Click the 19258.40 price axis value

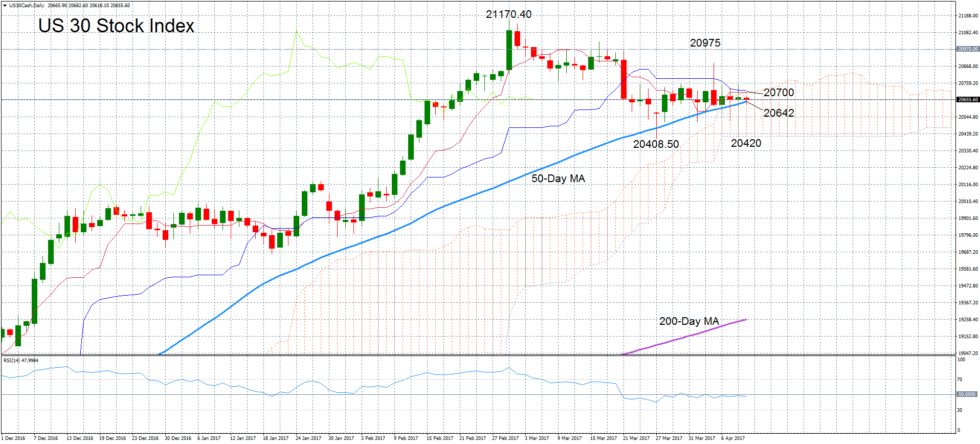click(968, 320)
